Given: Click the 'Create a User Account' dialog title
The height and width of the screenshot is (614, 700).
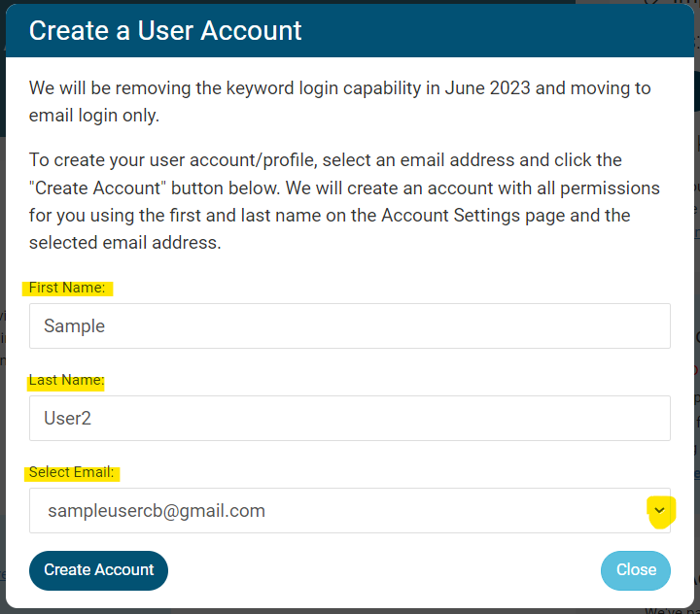Looking at the screenshot, I should (165, 31).
